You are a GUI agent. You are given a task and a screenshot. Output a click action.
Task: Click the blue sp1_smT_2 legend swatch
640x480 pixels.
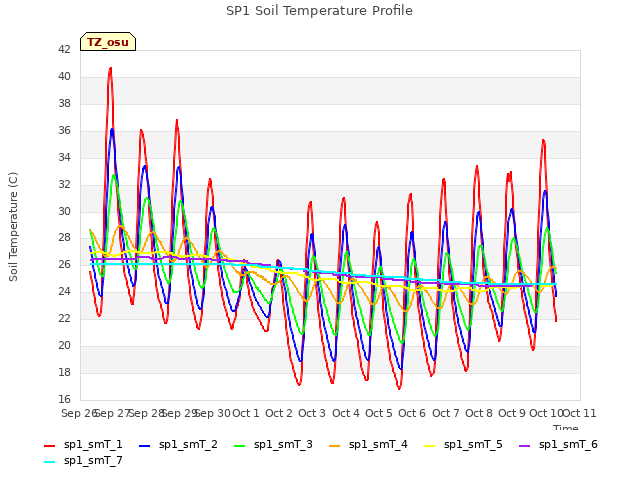[144, 446]
